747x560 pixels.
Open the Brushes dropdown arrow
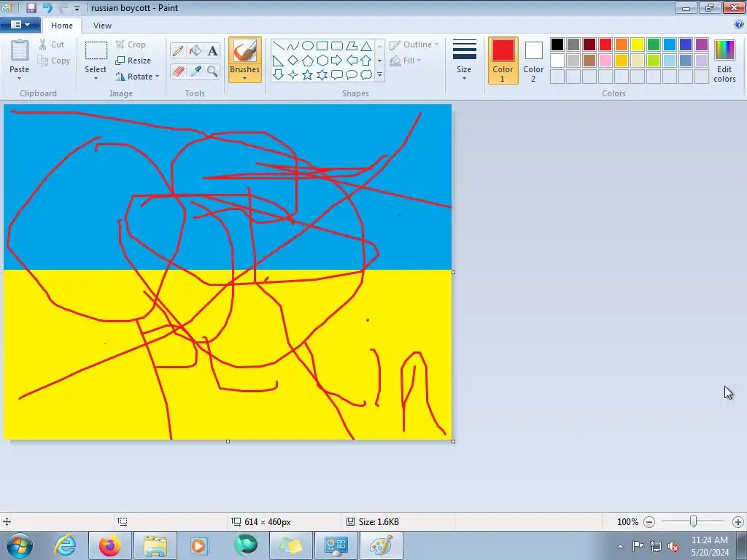tap(244, 79)
